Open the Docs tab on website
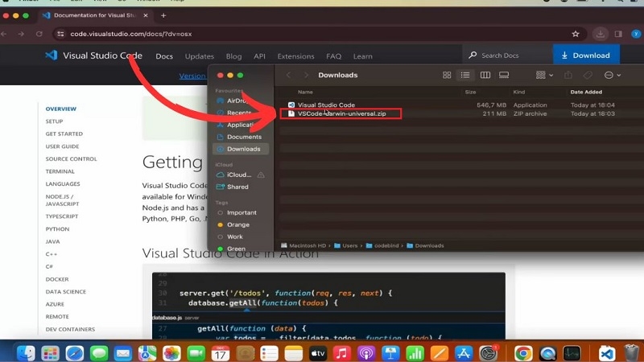Screen dimensions: 644x362 coord(164,56)
